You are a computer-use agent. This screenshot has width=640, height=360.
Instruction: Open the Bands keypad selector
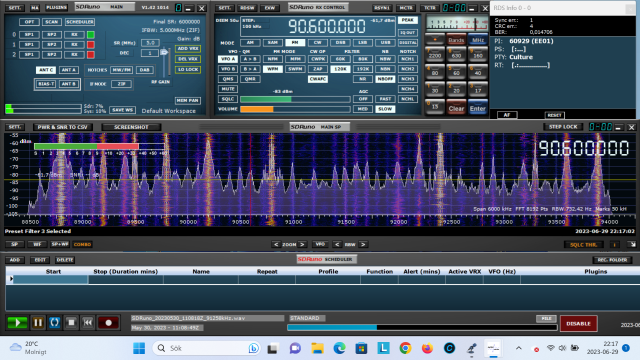(456, 40)
